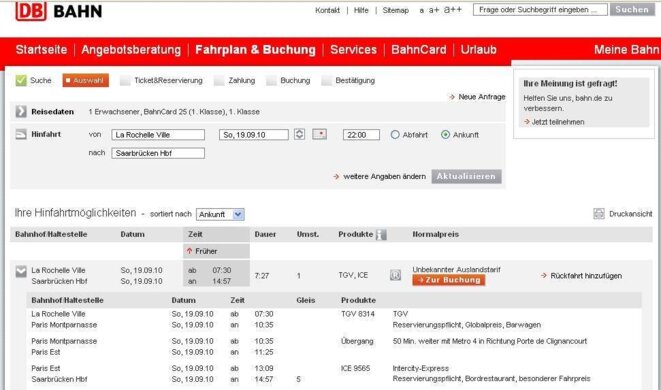The height and width of the screenshot is (390, 661).
Task: Click the green Suche step checkmark
Action: pyautogui.click(x=21, y=80)
